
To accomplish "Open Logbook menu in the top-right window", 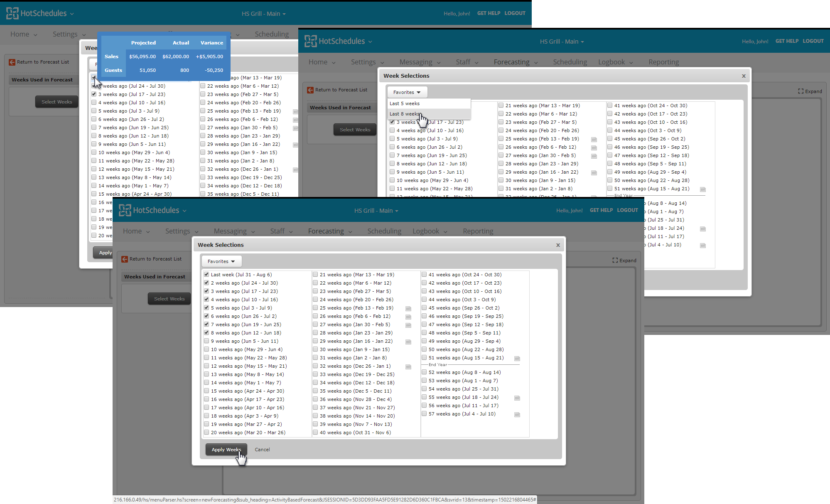I will [x=616, y=62].
